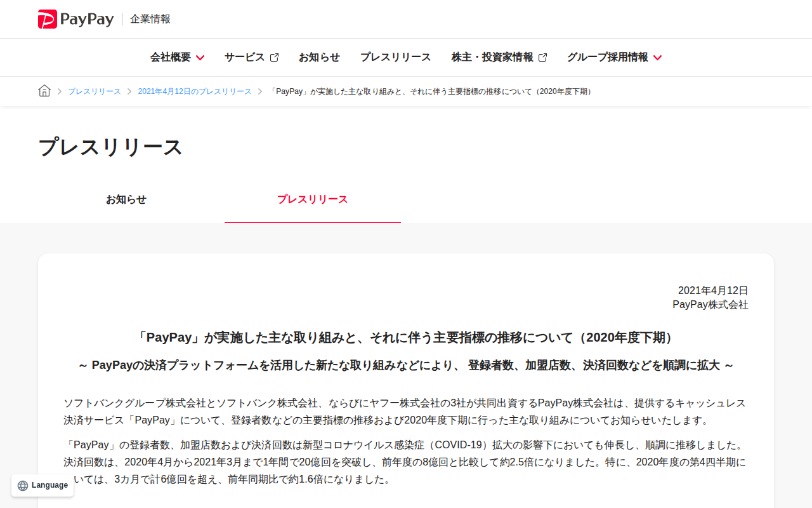812x508 pixels.
Task: Select the プレスリリース tab
Action: point(313,199)
